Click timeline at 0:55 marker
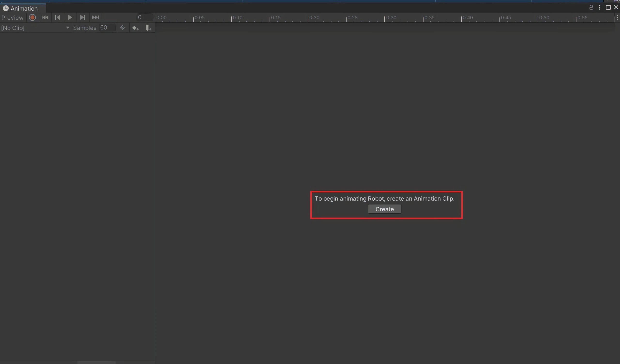 582,18
